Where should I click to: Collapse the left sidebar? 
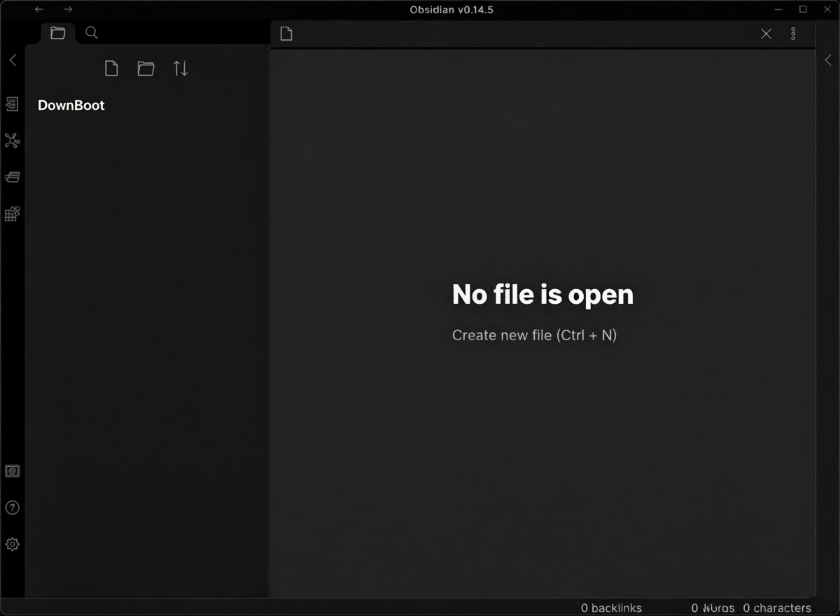tap(13, 60)
